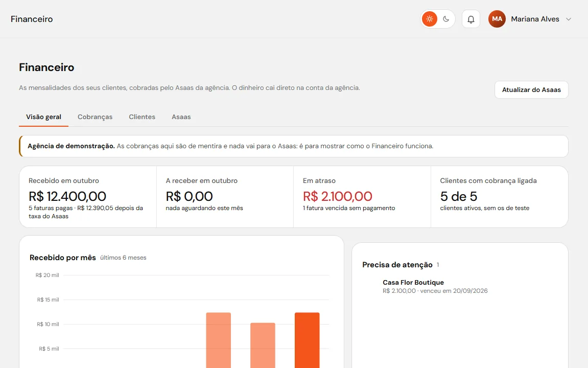Click the first light-orange chart bar
The height and width of the screenshot is (368, 588).
[x=219, y=340]
